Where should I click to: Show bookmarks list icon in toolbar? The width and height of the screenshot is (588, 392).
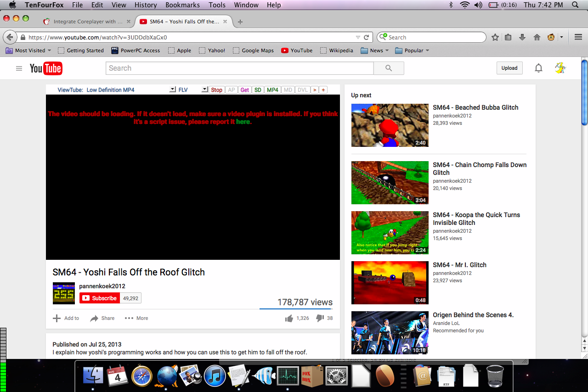[508, 37]
